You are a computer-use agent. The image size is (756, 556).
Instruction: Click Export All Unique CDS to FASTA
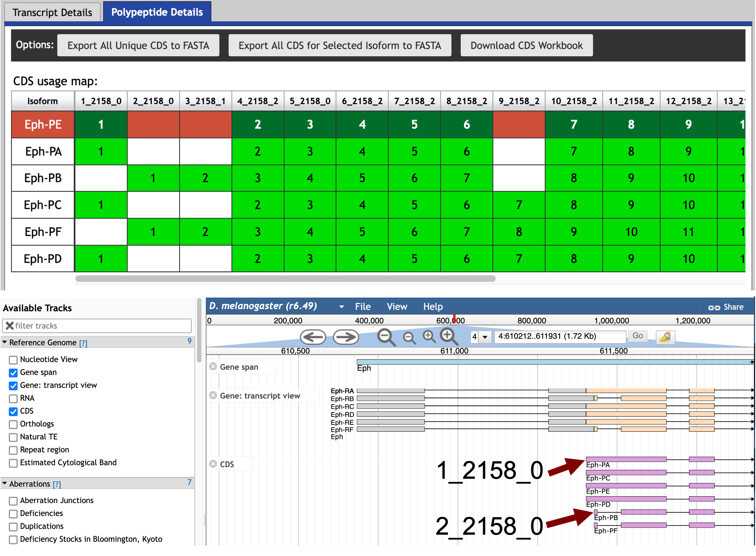tap(138, 46)
